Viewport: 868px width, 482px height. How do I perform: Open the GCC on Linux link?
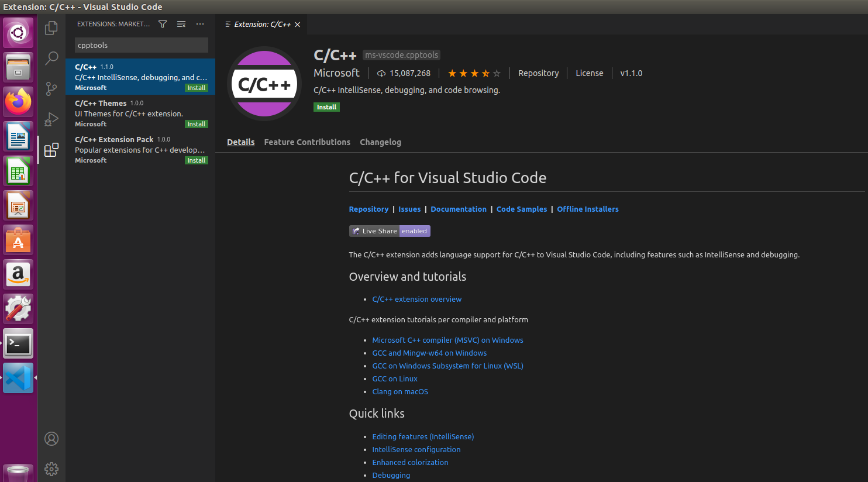coord(395,378)
